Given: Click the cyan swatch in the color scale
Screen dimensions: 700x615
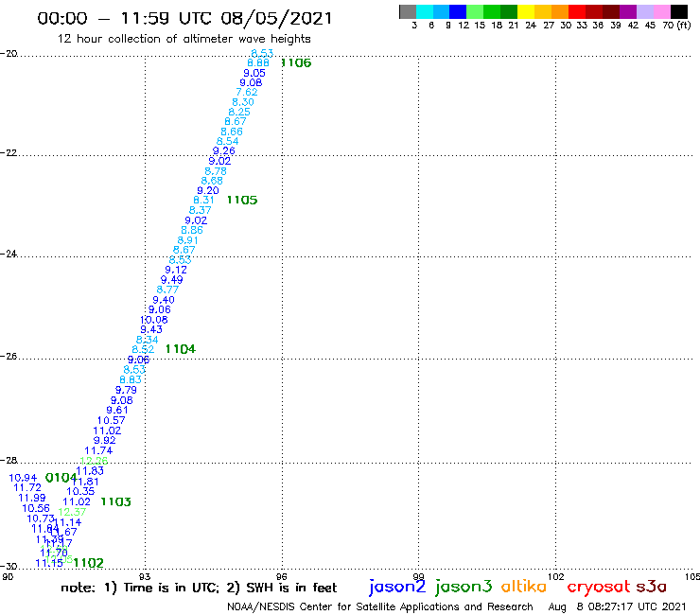Looking at the screenshot, I should [x=425, y=12].
